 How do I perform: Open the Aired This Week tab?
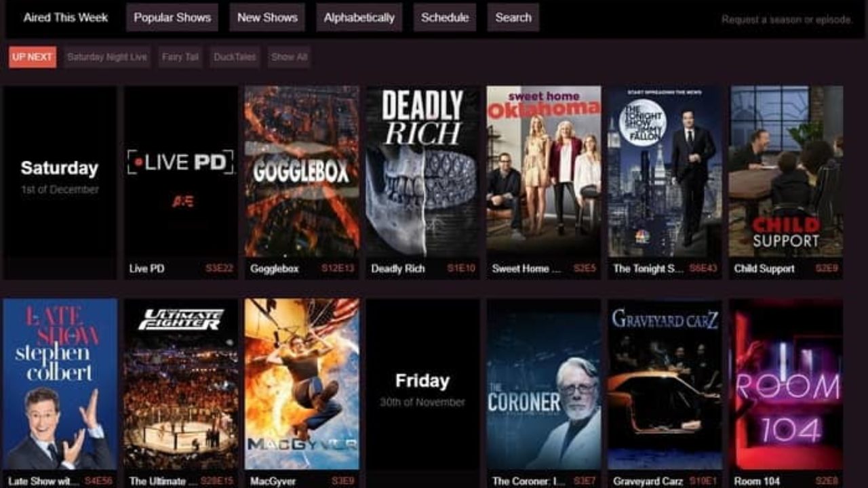coord(66,18)
